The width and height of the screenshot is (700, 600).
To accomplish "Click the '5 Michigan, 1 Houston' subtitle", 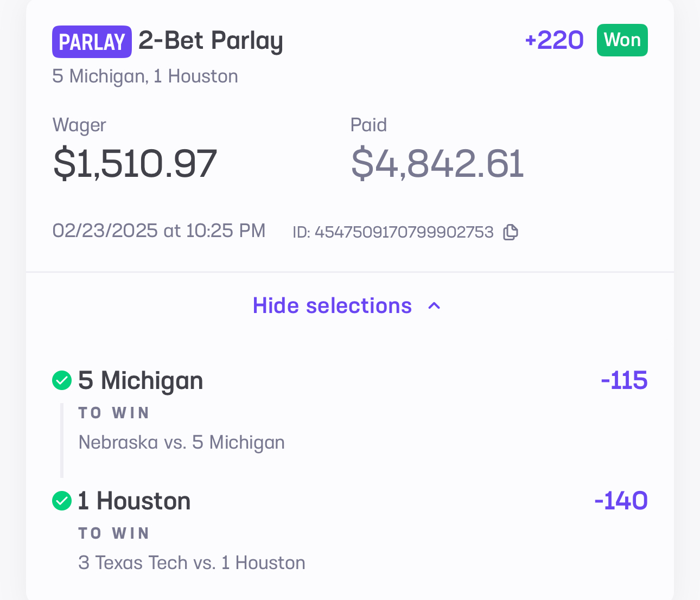I will click(145, 76).
